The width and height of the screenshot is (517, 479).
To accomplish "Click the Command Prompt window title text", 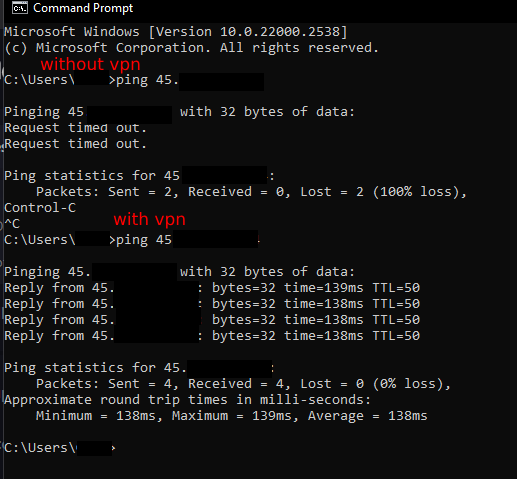I will (83, 8).
